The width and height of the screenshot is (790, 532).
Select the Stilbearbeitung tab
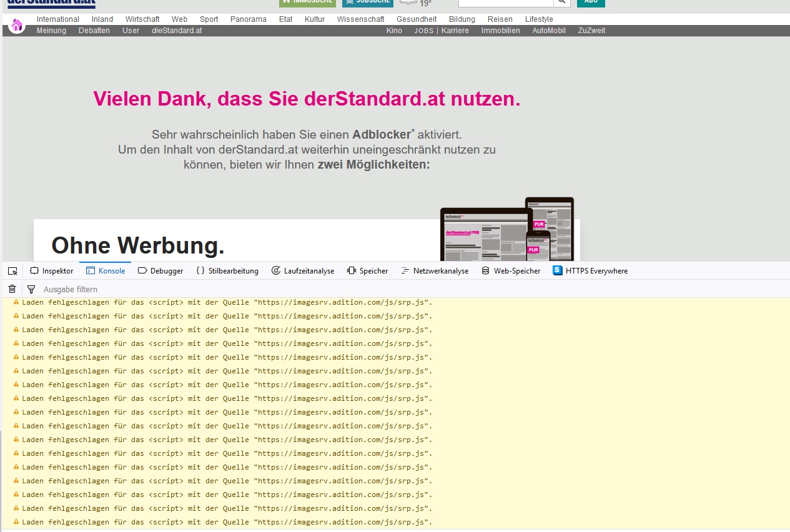[227, 271]
